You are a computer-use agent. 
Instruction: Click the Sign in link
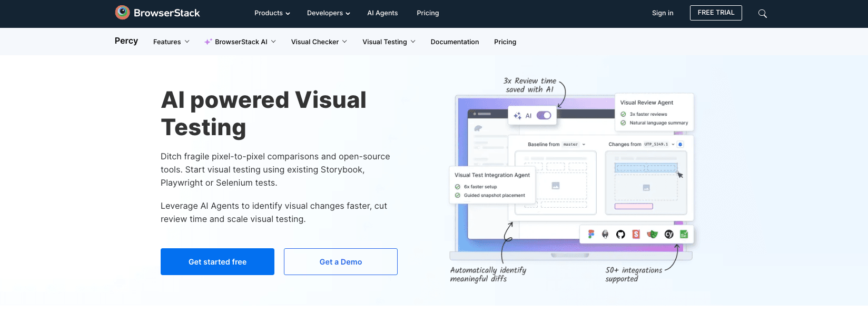[x=663, y=13]
